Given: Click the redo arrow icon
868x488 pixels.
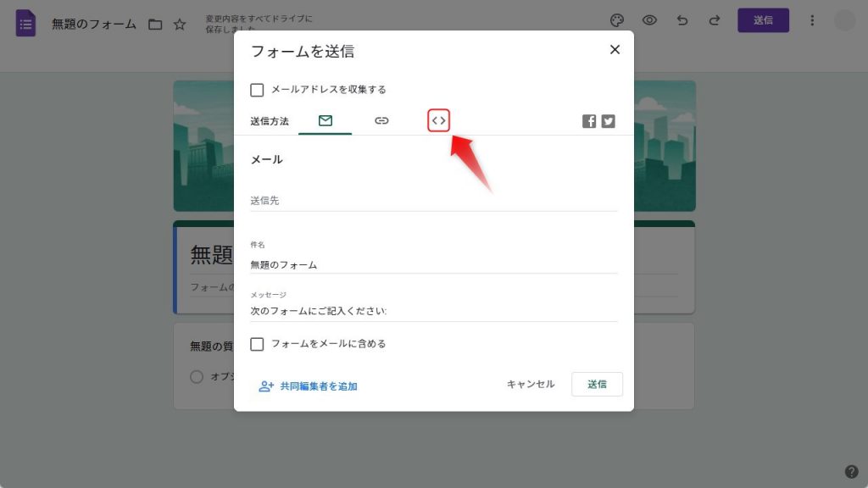Looking at the screenshot, I should [715, 20].
